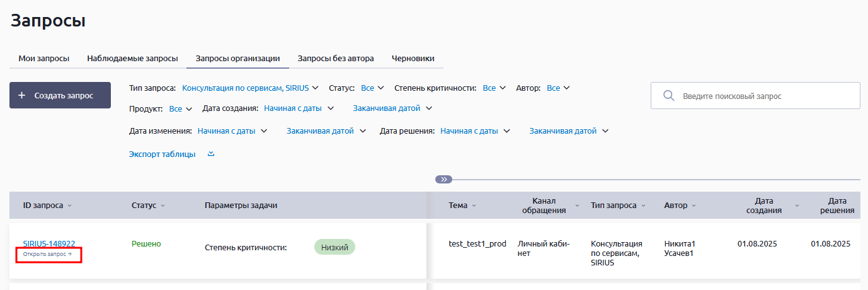Expand the Продукт filter dropdown

(x=180, y=109)
